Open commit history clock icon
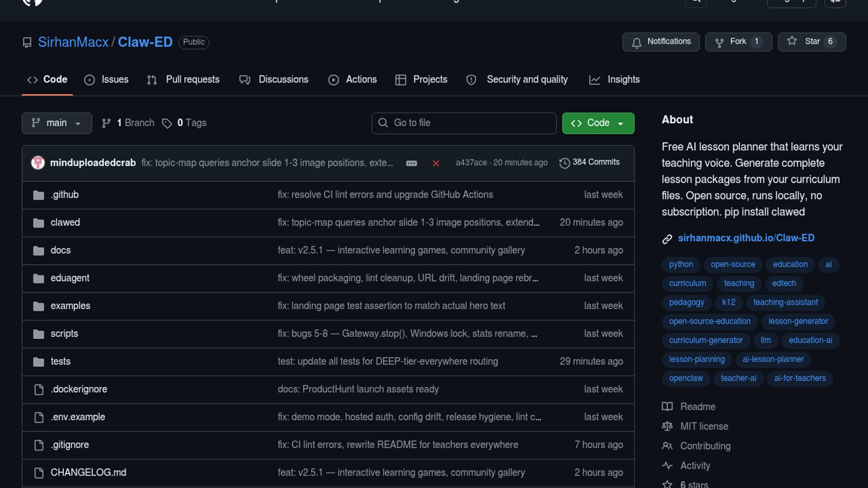This screenshot has height=488, width=868. 564,163
